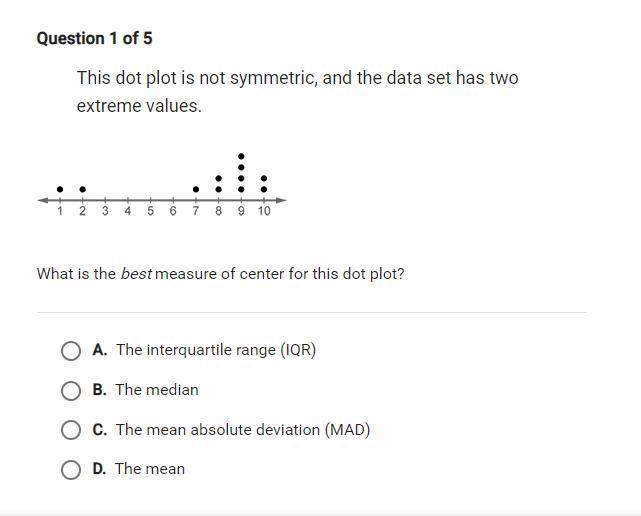Viewport: 641px width, 516px height.
Task: Click the number 10 on the axis
Action: (264, 211)
